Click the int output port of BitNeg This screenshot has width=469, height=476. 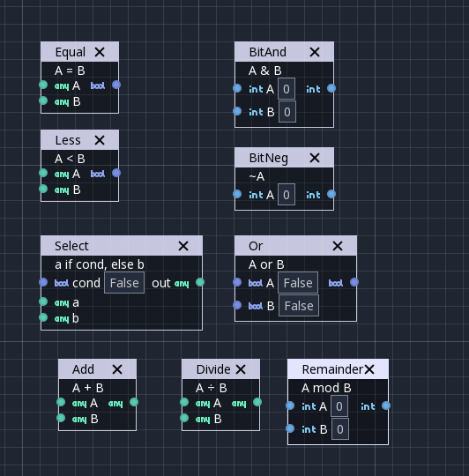331,194
